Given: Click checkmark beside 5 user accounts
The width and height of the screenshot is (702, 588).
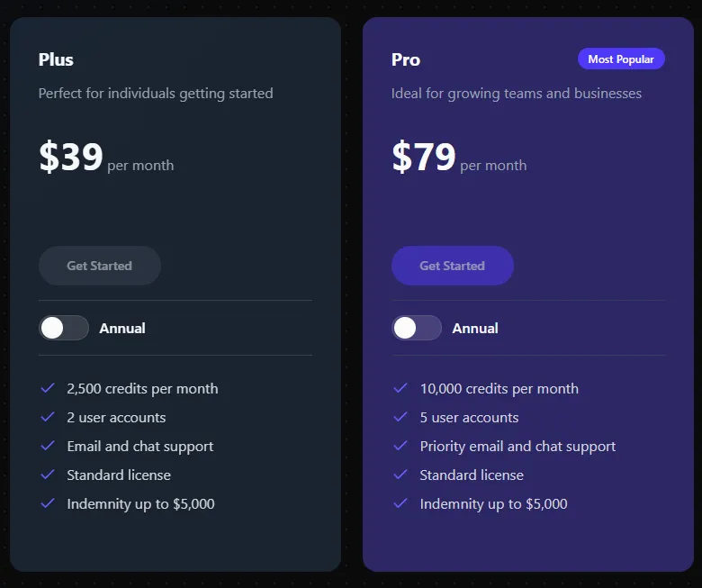Looking at the screenshot, I should 400,417.
